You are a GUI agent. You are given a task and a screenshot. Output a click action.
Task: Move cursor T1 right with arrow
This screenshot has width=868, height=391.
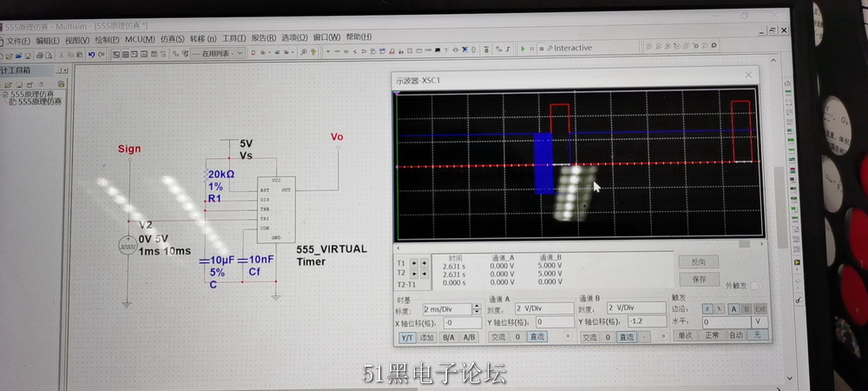424,262
